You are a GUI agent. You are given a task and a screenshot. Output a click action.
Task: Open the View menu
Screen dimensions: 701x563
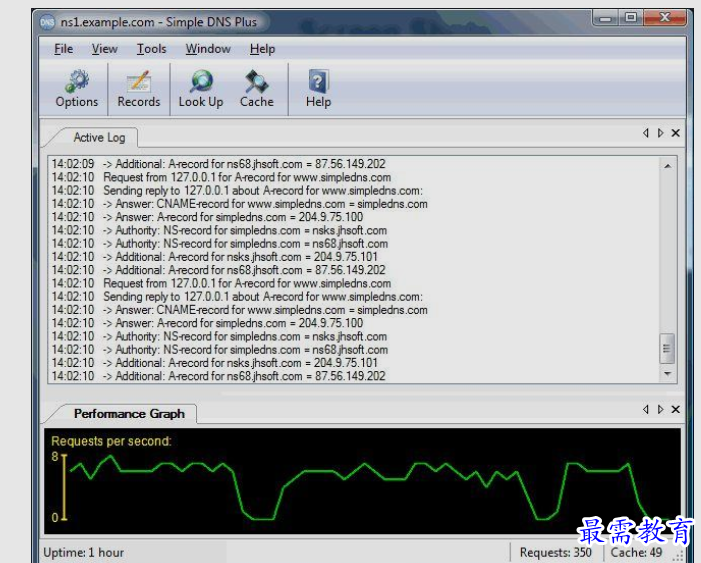click(x=105, y=49)
